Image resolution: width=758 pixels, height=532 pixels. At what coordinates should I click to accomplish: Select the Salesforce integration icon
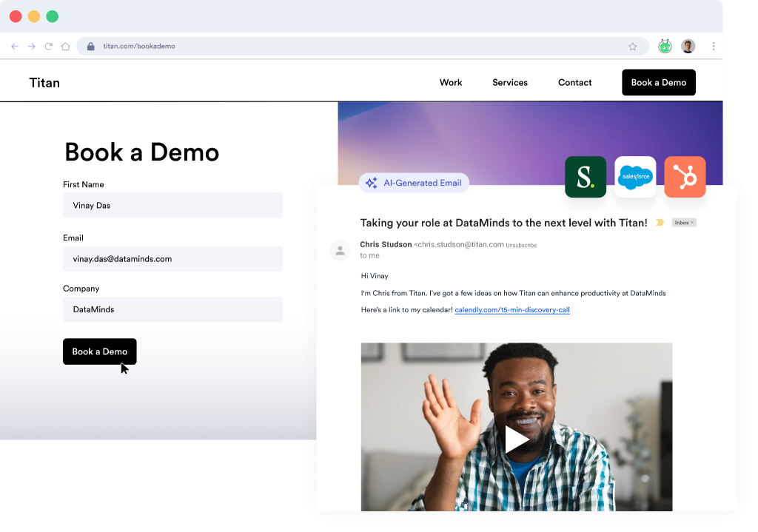point(634,177)
